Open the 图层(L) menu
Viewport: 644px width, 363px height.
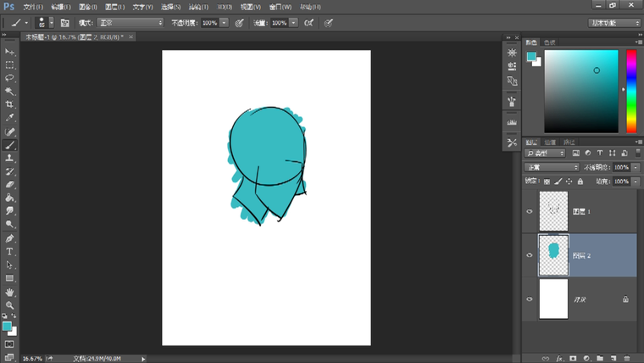tap(114, 7)
